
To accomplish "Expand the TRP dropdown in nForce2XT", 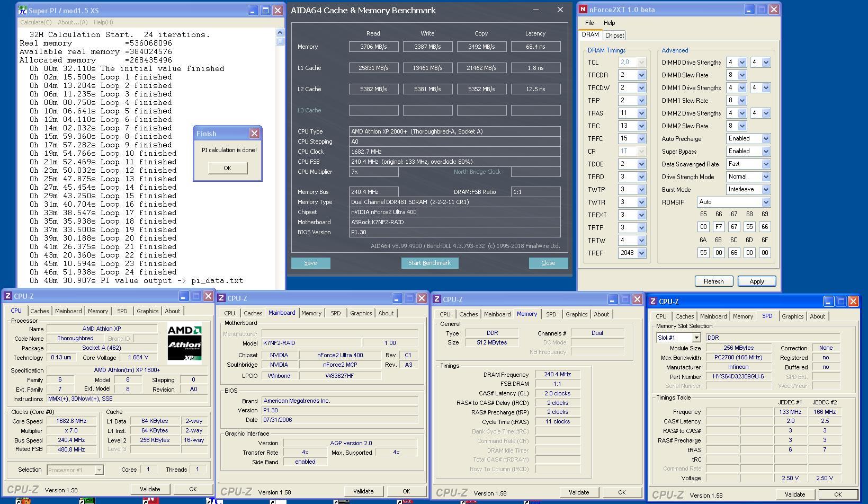I will tap(641, 101).
